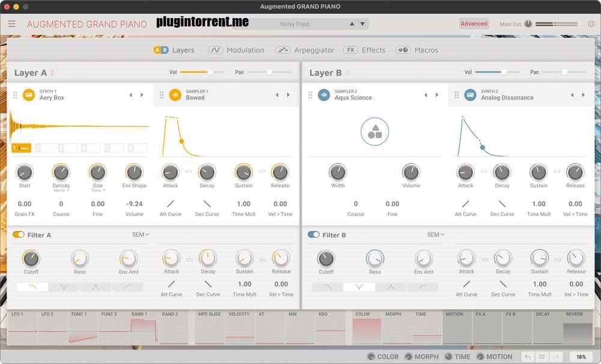Switch to the Arpeggiator tab
Viewport: 601px width, 364px height.
pyautogui.click(x=305, y=50)
